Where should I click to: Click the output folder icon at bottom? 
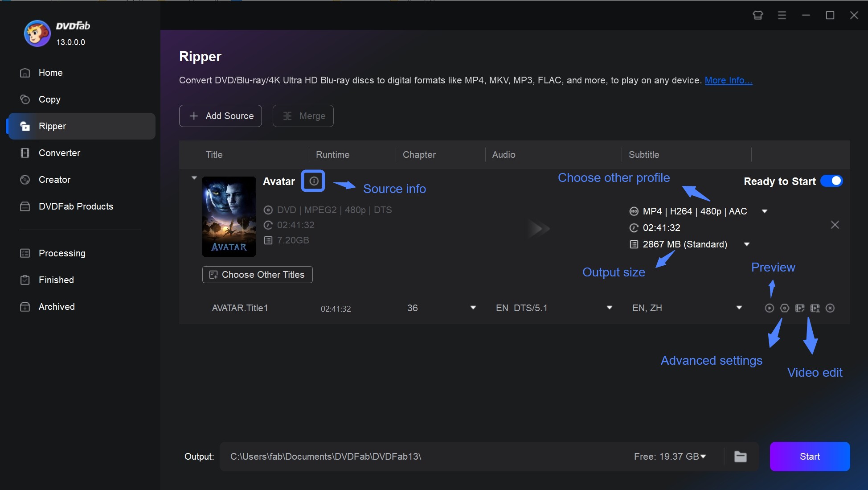click(x=741, y=457)
